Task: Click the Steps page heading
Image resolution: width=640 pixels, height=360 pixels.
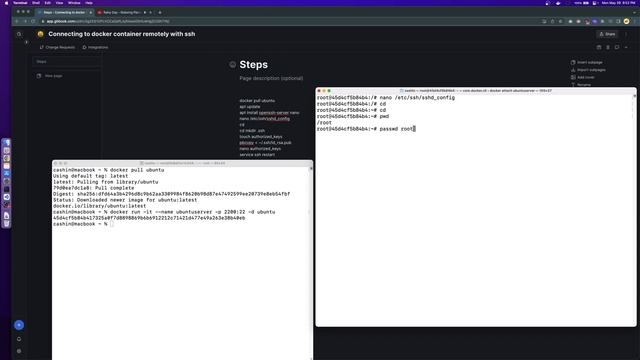Action: (253, 64)
